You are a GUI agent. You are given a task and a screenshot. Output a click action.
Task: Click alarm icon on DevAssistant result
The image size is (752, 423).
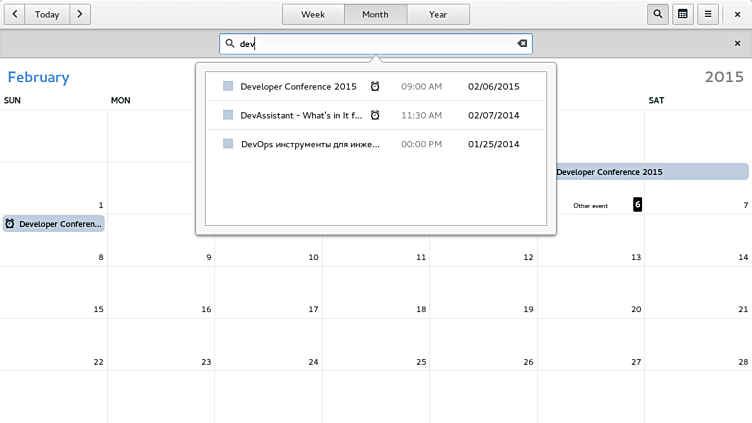click(375, 115)
